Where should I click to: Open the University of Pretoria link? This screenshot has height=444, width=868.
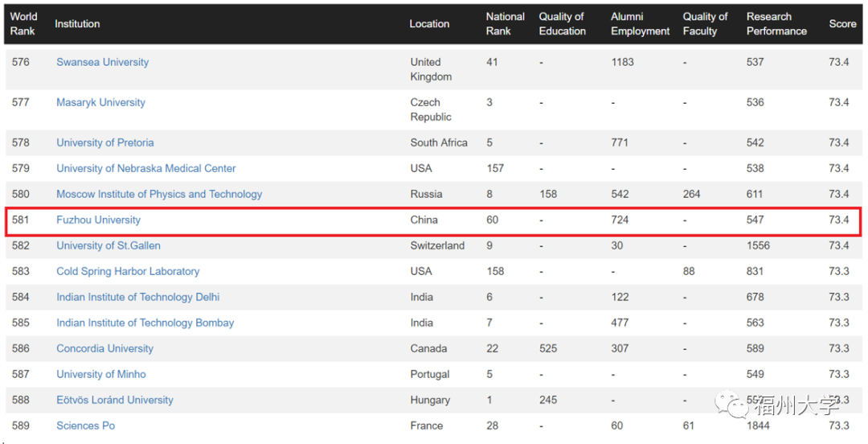coord(105,142)
